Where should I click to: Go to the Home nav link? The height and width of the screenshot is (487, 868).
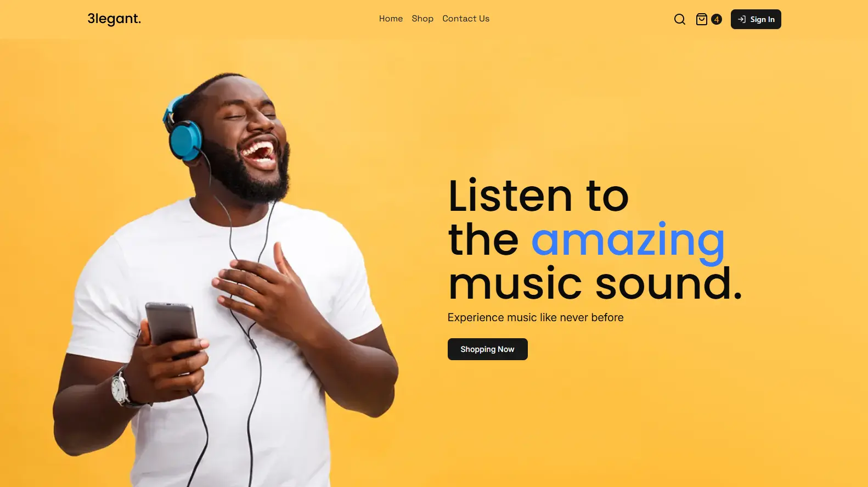pyautogui.click(x=391, y=19)
